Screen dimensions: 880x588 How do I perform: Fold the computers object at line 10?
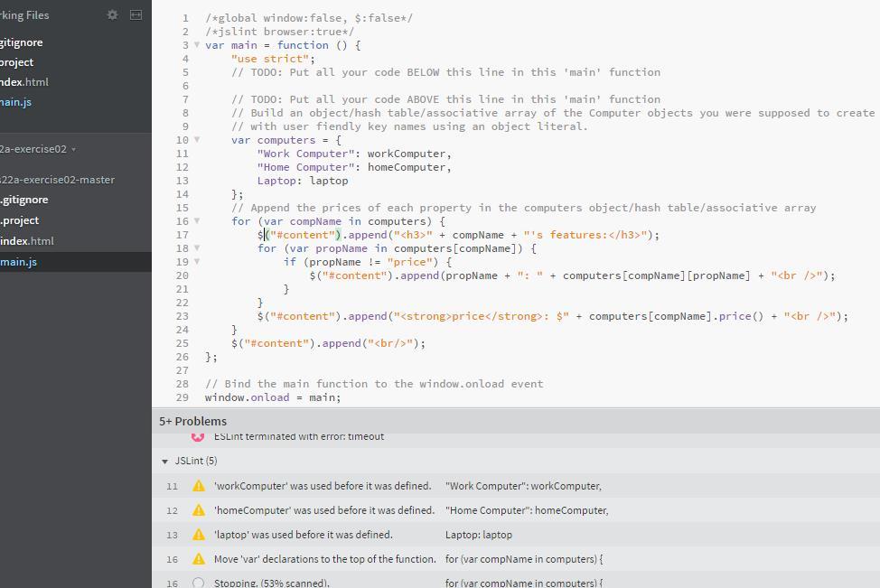198,139
